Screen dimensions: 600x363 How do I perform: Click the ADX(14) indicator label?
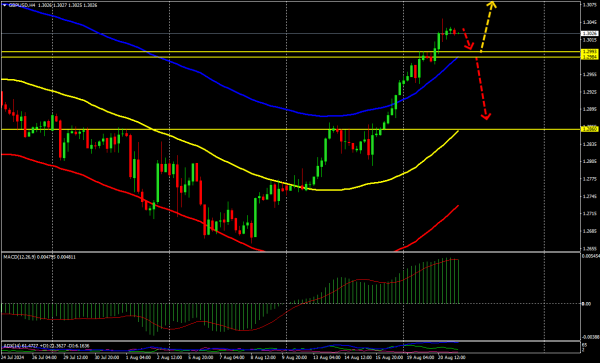(13, 346)
